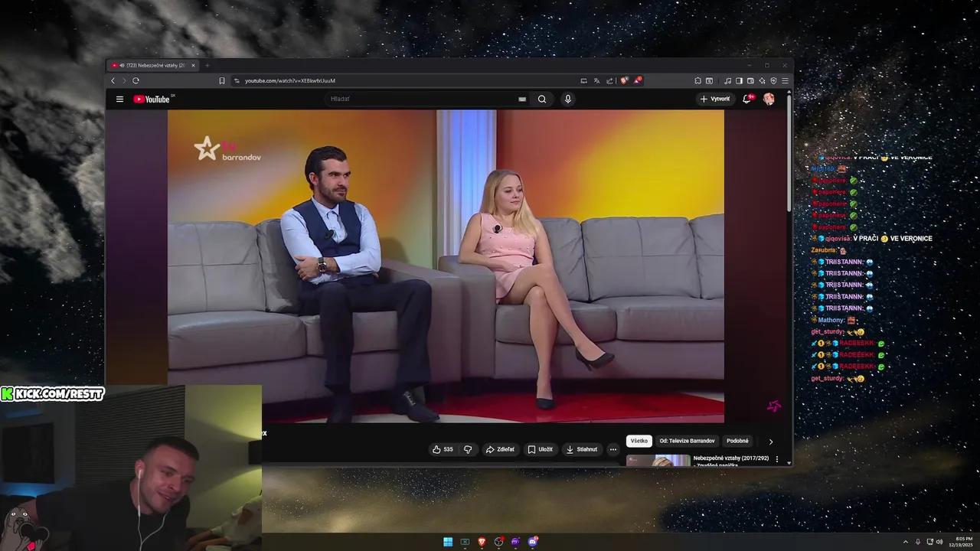This screenshot has height=551, width=980.
Task: Select the Podobné filter chip
Action: pyautogui.click(x=738, y=441)
